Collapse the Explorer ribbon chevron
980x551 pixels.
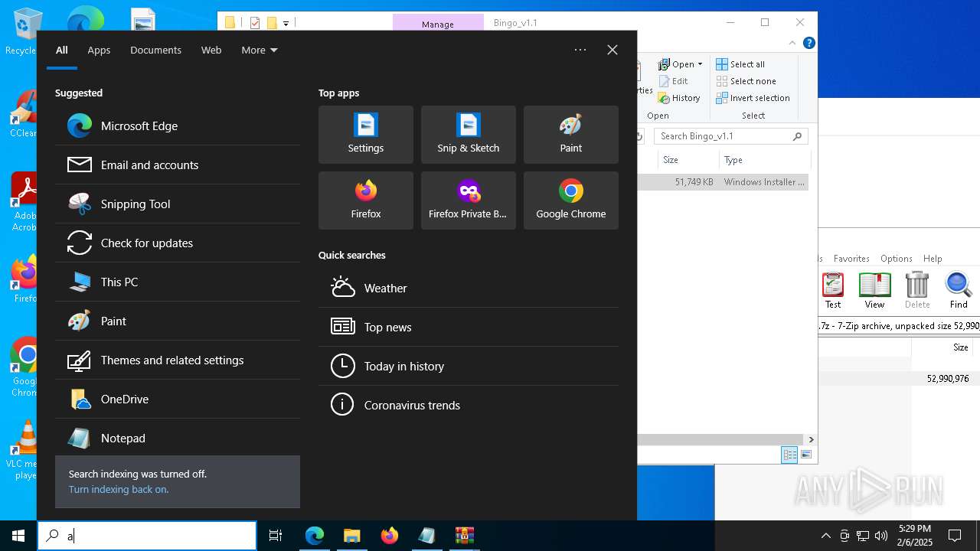793,43
